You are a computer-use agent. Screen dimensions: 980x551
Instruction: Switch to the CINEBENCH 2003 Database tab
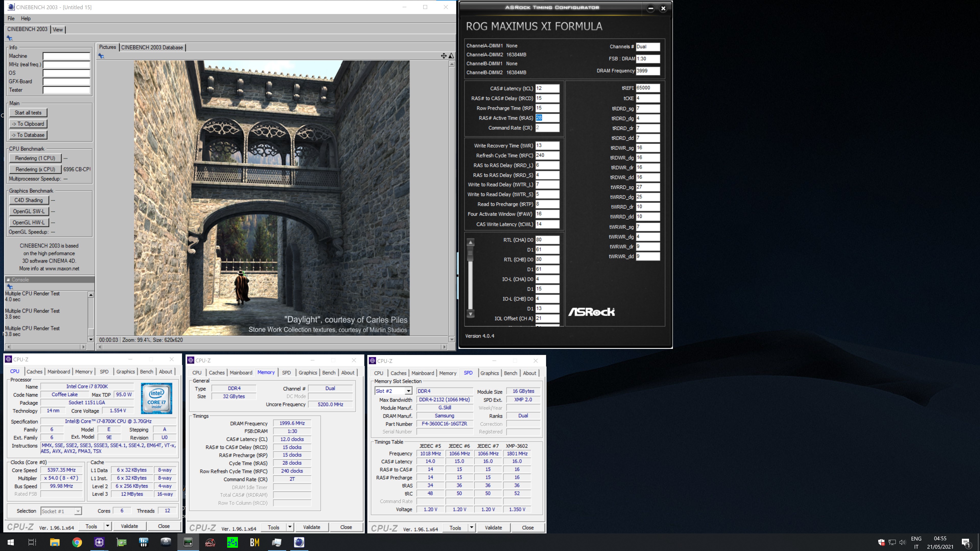pyautogui.click(x=152, y=47)
